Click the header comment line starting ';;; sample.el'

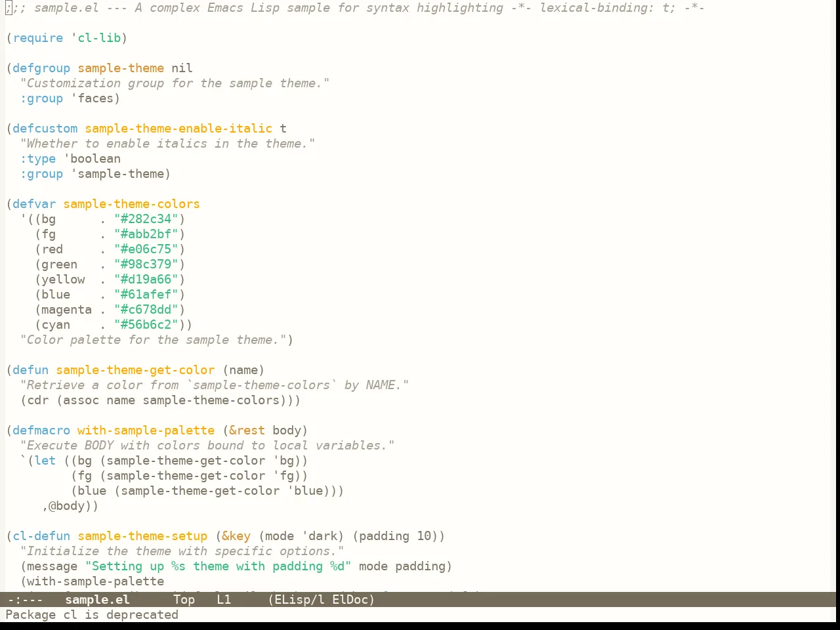tap(355, 8)
